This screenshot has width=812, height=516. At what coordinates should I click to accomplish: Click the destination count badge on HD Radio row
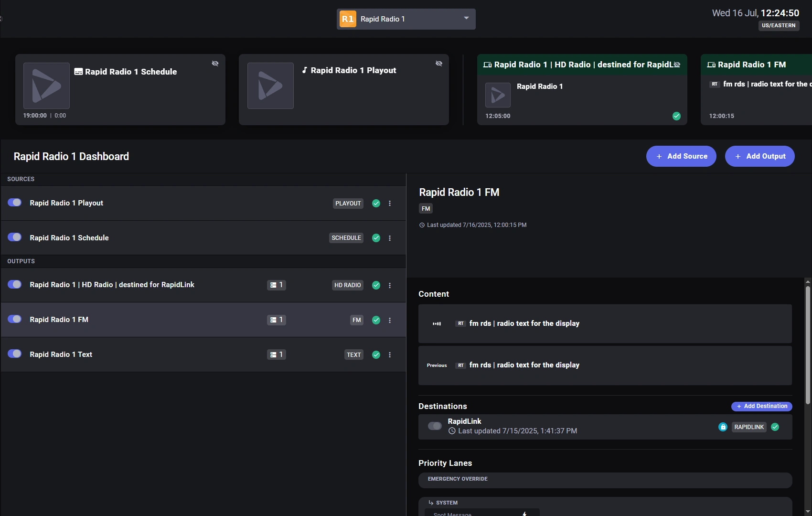[277, 285]
